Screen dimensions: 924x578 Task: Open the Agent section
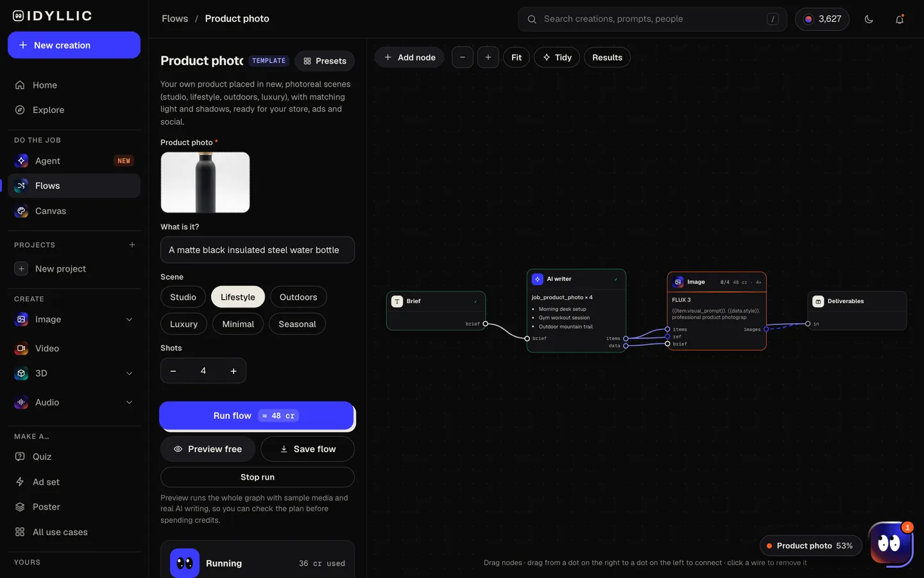coord(74,161)
